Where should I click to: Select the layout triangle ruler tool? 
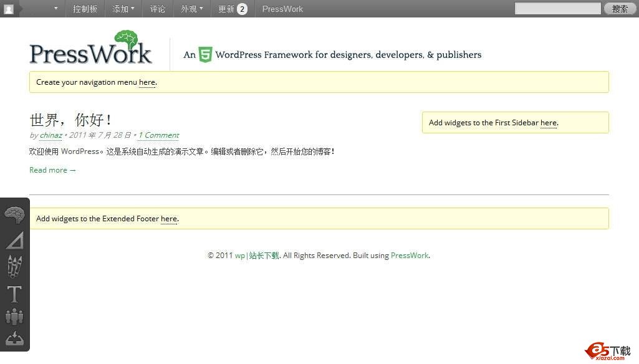pyautogui.click(x=15, y=241)
